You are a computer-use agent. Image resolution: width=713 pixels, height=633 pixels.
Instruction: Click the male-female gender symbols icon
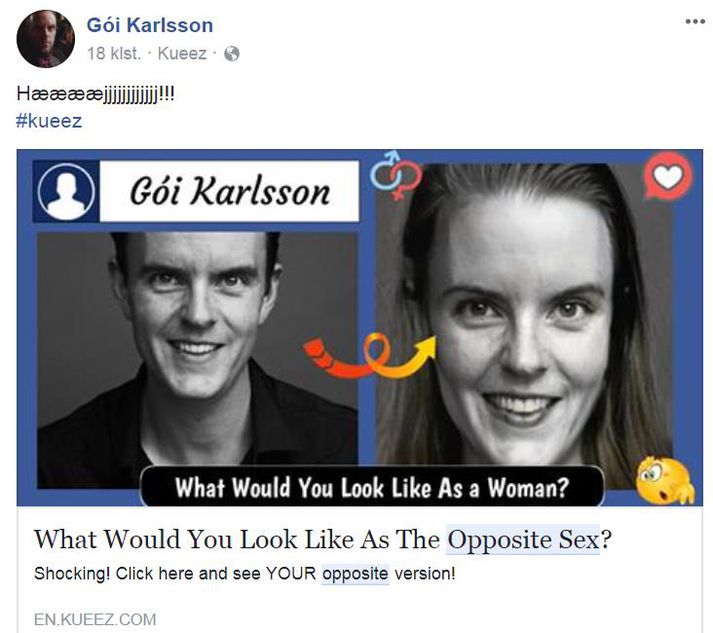[395, 175]
